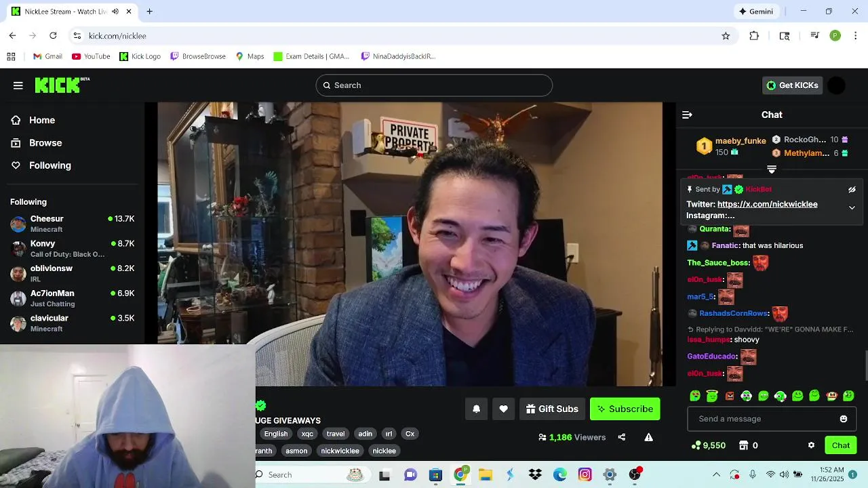Click the Get KICKs button

tap(792, 85)
